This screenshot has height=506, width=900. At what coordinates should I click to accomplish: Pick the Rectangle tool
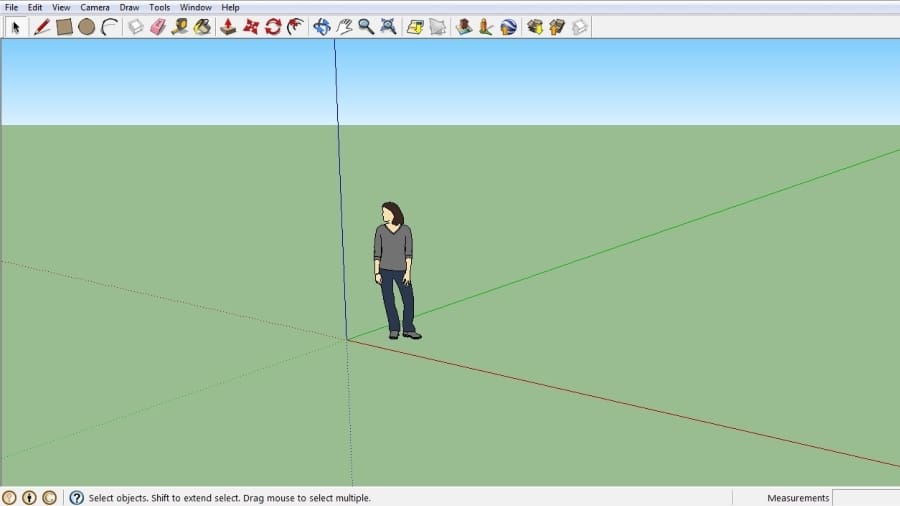click(64, 27)
